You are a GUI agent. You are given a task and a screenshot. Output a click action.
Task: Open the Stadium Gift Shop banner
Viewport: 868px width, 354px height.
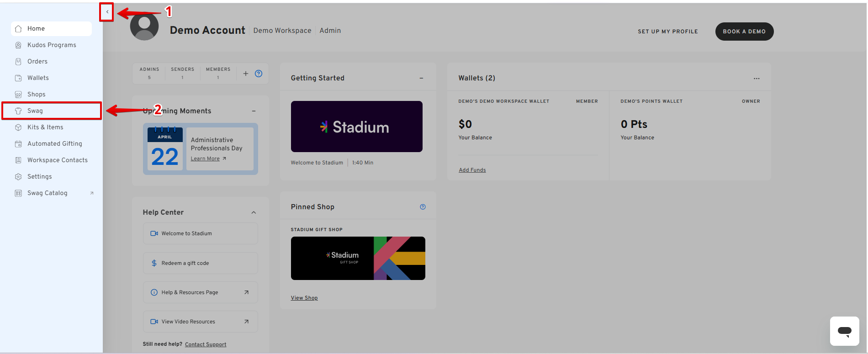(358, 258)
